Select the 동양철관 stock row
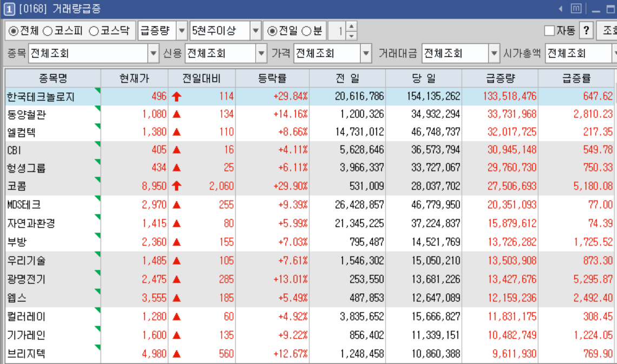This screenshot has height=364, width=617. click(x=310, y=114)
